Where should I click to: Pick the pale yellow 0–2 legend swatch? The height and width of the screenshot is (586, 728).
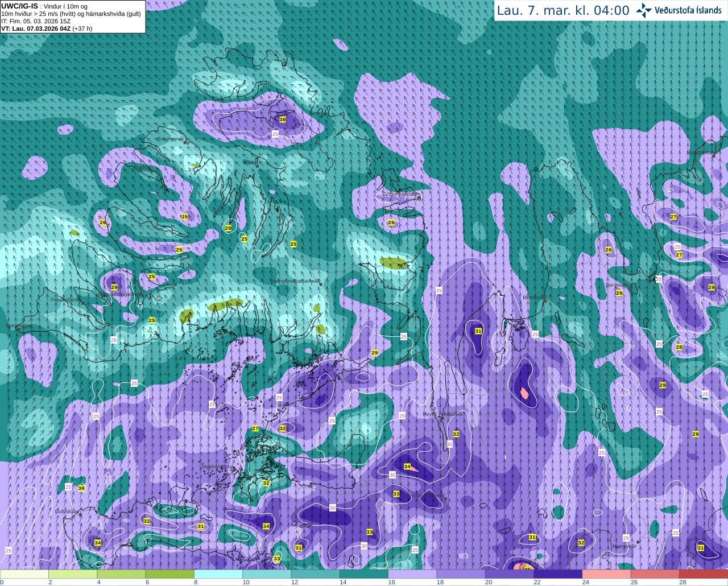tap(24, 574)
